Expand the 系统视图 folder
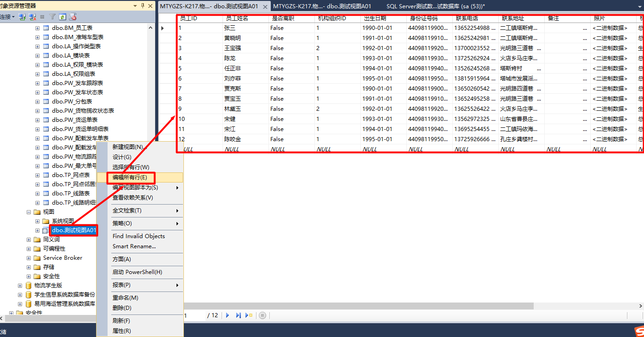 pyautogui.click(x=38, y=221)
